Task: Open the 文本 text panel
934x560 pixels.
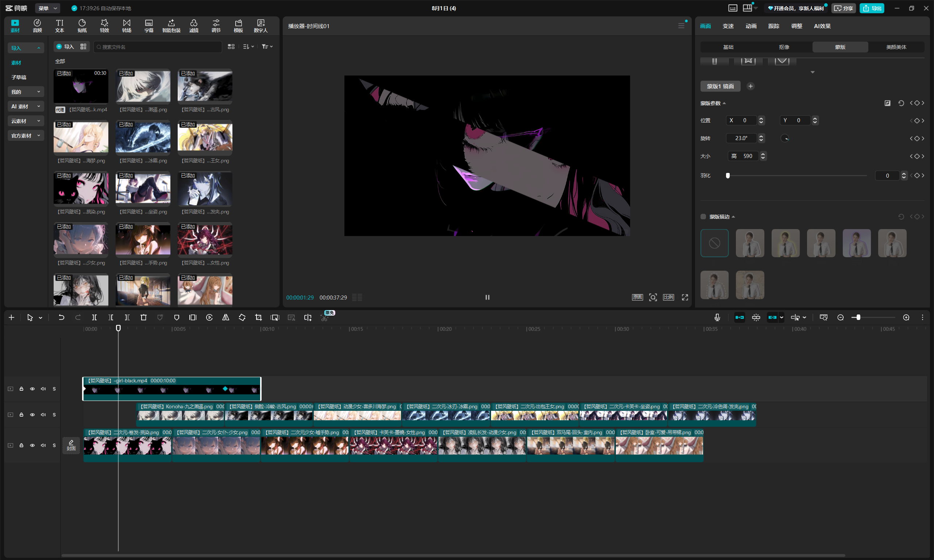Action: [x=59, y=26]
